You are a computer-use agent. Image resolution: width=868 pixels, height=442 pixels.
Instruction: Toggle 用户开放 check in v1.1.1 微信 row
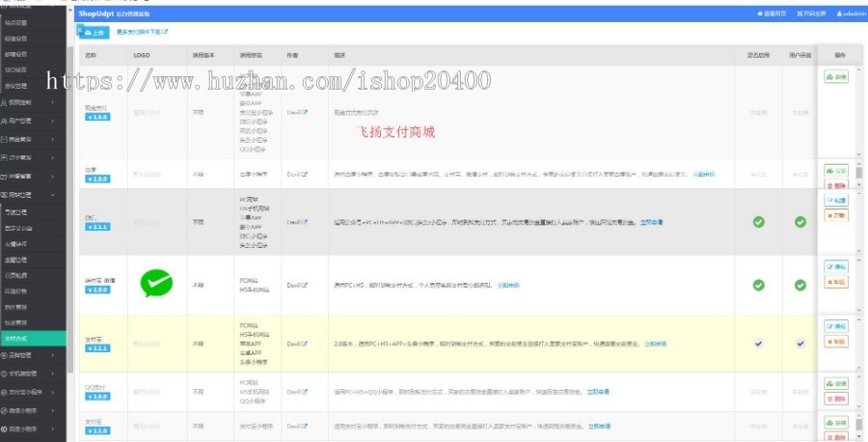click(x=800, y=222)
